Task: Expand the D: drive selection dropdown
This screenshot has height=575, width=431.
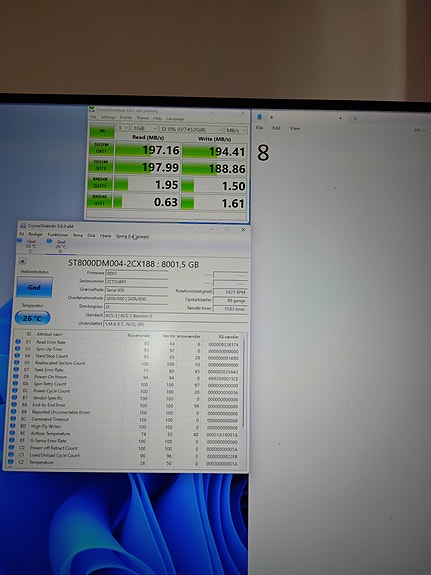Action: [x=191, y=129]
